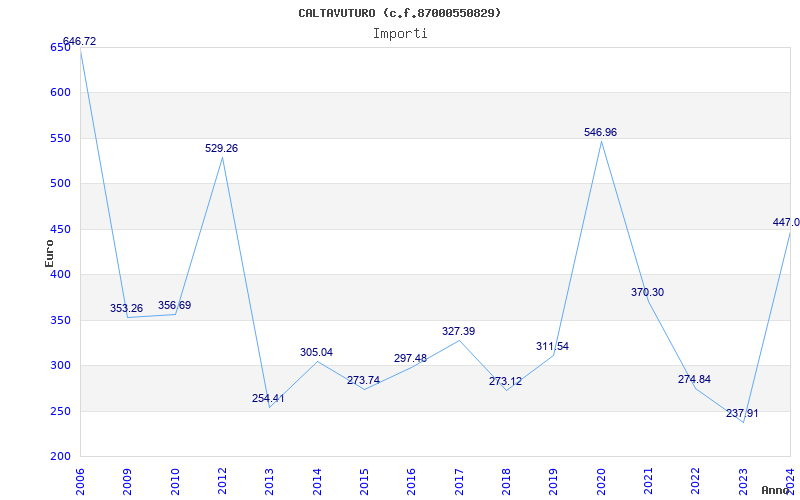
Task: Click the 2012 x-axis year label
Action: pyautogui.click(x=222, y=482)
